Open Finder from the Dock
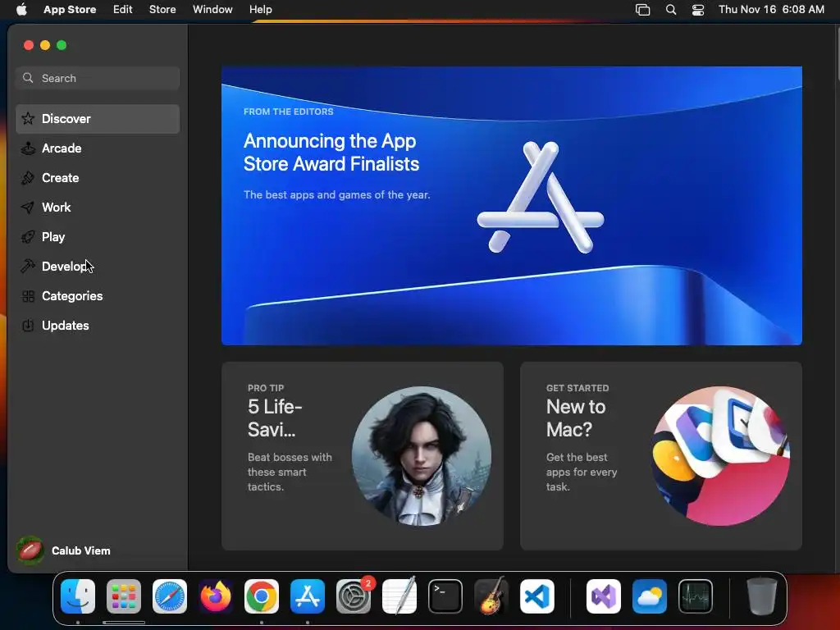 (78, 596)
